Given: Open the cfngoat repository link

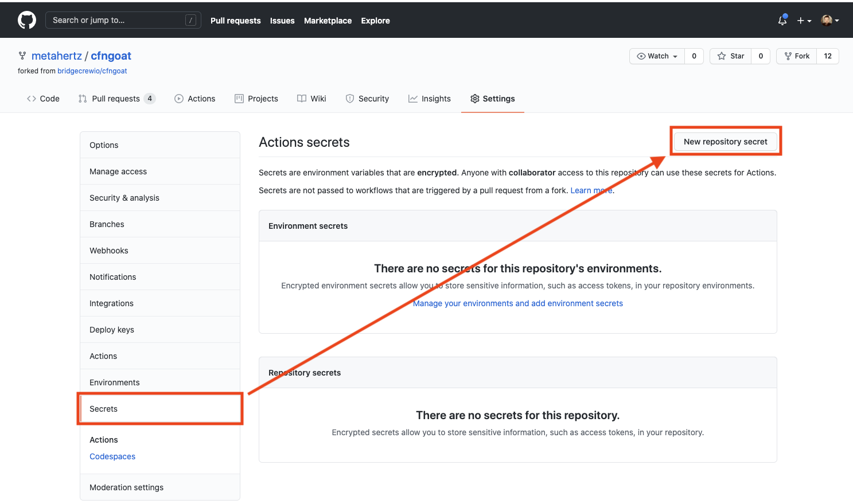Looking at the screenshot, I should [111, 56].
